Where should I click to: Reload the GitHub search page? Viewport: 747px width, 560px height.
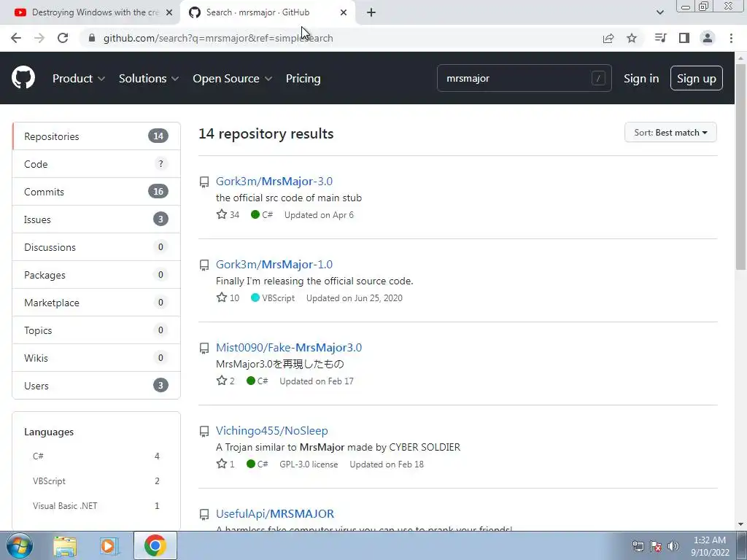click(63, 38)
